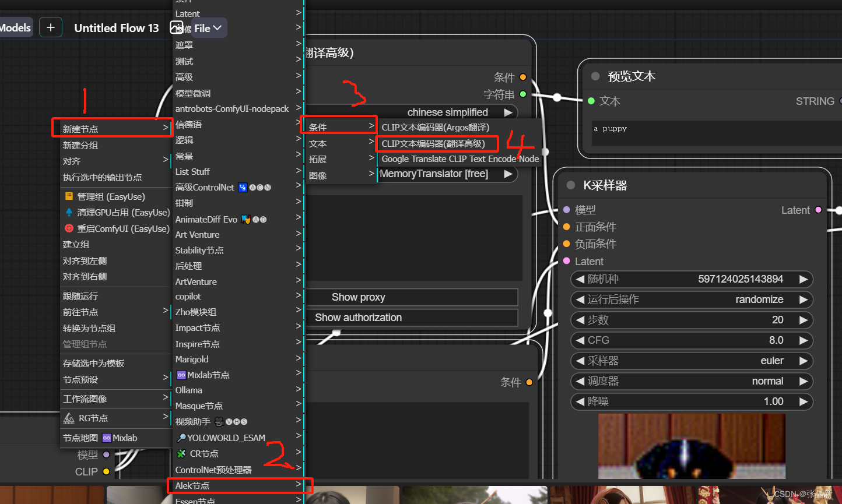Click the 管理组 (EasyUse) icon
Screen dimensions: 842x504
[x=69, y=196]
